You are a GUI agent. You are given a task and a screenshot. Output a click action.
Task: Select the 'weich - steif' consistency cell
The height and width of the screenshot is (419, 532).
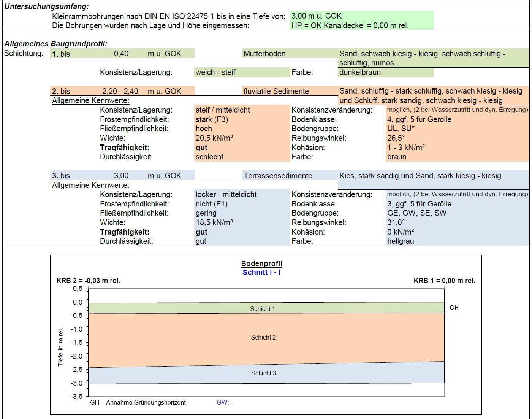coord(215,72)
